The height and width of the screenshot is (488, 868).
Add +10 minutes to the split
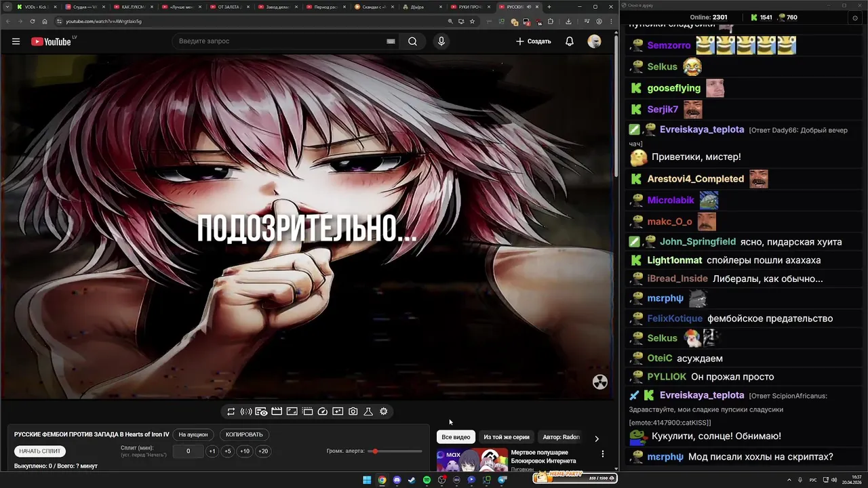click(x=245, y=451)
